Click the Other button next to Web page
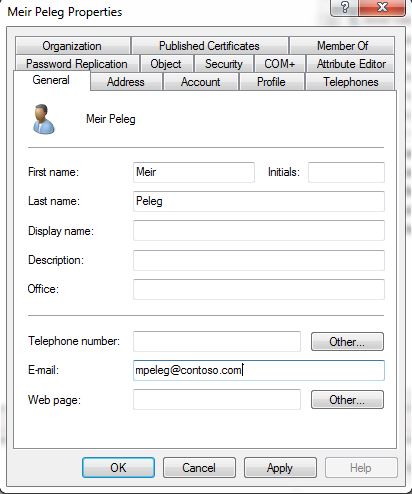Image resolution: width=412 pixels, height=494 pixels. (347, 399)
